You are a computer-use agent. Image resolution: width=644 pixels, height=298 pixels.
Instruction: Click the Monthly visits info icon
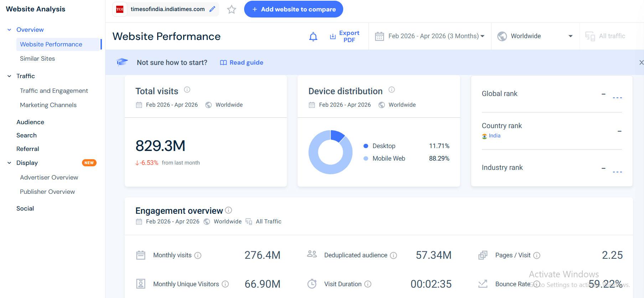(198, 256)
